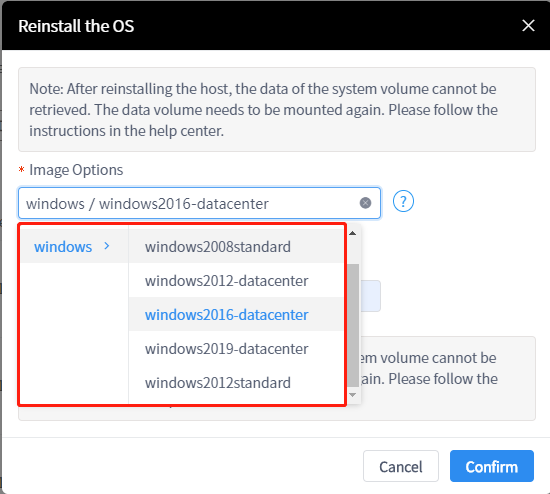Select the windows category in the cascader
550x494 pixels.
click(74, 246)
